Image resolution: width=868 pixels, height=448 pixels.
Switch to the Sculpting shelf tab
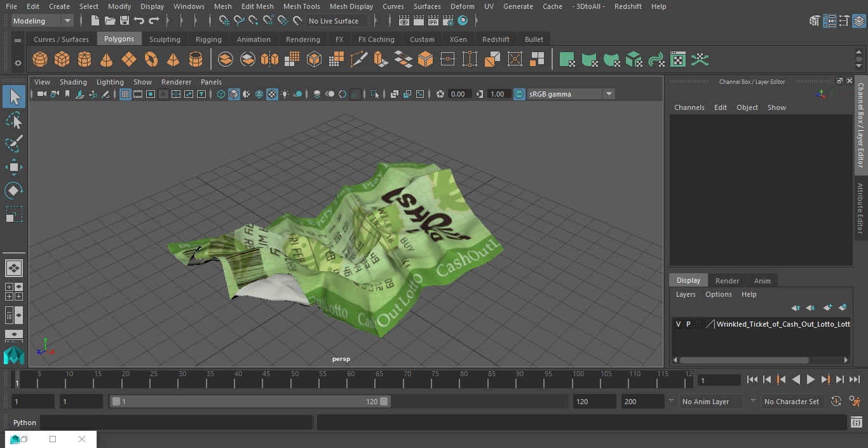coord(165,39)
